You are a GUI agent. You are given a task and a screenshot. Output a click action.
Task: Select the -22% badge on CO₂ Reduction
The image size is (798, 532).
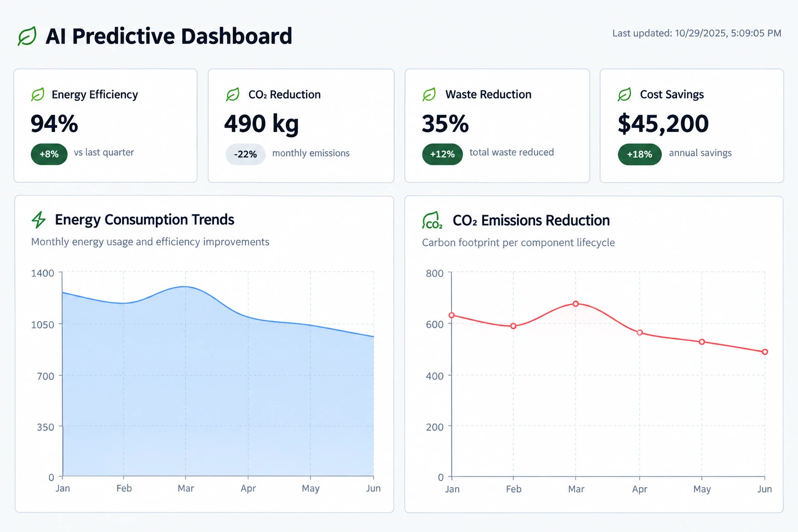[x=245, y=154]
